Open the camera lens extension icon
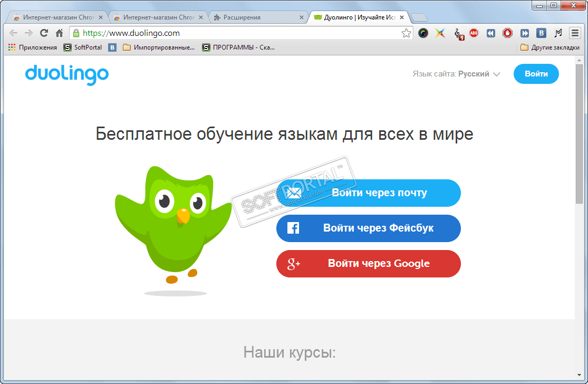Image resolution: width=588 pixels, height=384 pixels. pyautogui.click(x=423, y=33)
